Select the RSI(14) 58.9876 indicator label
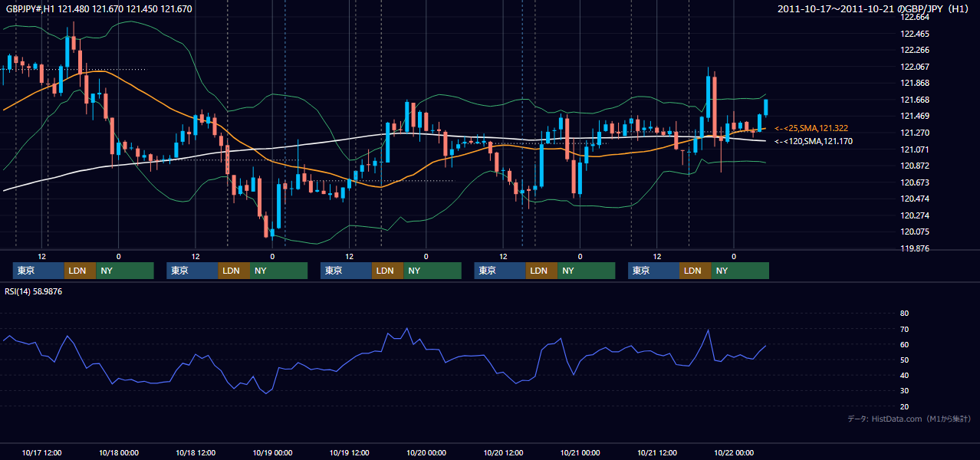The width and height of the screenshot is (980, 460). coord(33,291)
